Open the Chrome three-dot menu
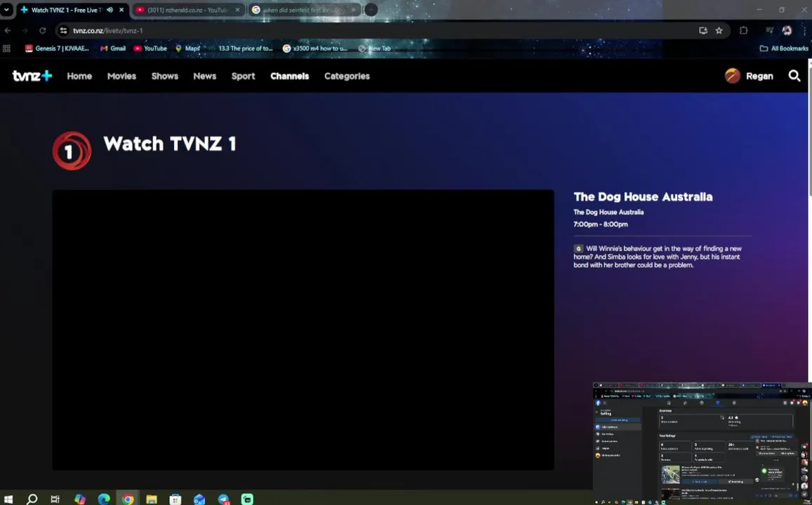812x505 pixels. pyautogui.click(x=805, y=31)
